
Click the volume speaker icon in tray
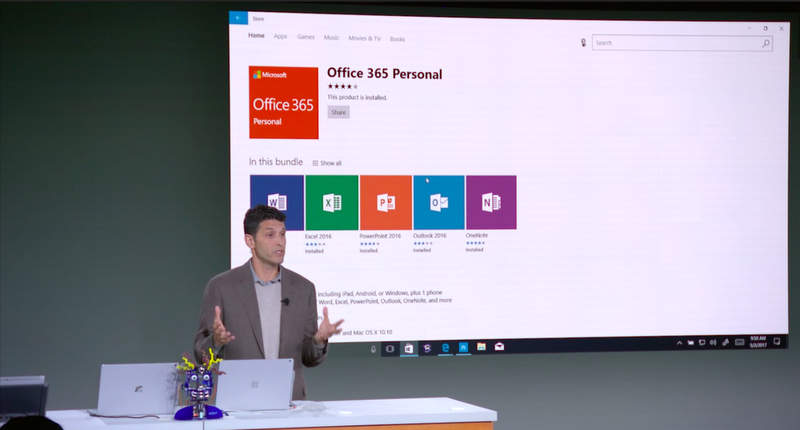(713, 342)
